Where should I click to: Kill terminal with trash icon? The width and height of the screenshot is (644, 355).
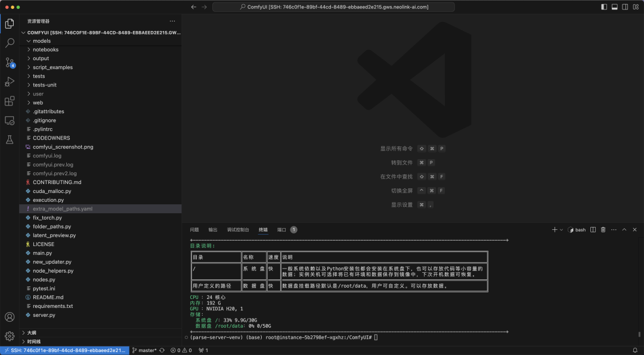(x=603, y=230)
